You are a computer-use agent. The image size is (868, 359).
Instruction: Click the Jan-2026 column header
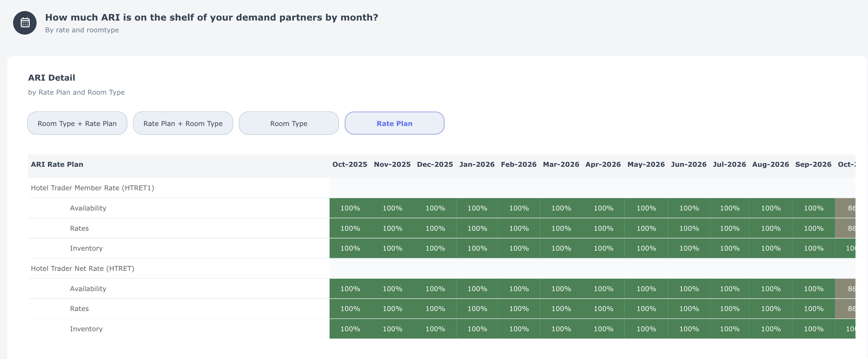[x=476, y=164]
